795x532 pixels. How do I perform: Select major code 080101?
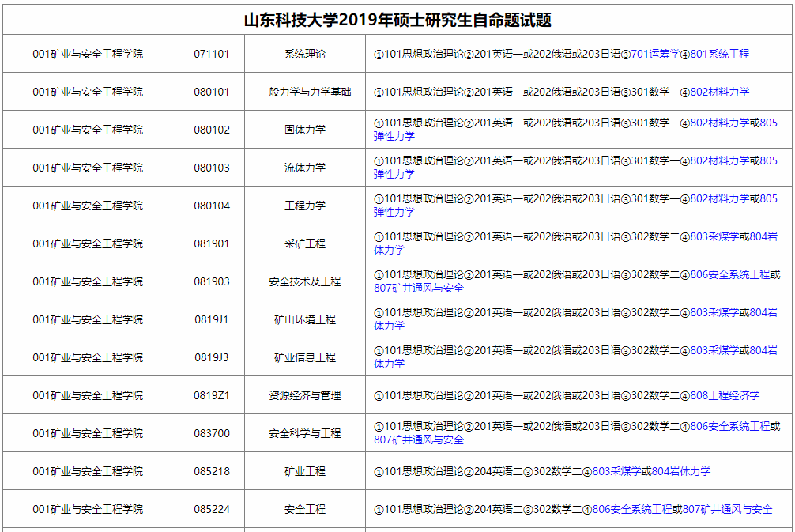tap(212, 92)
